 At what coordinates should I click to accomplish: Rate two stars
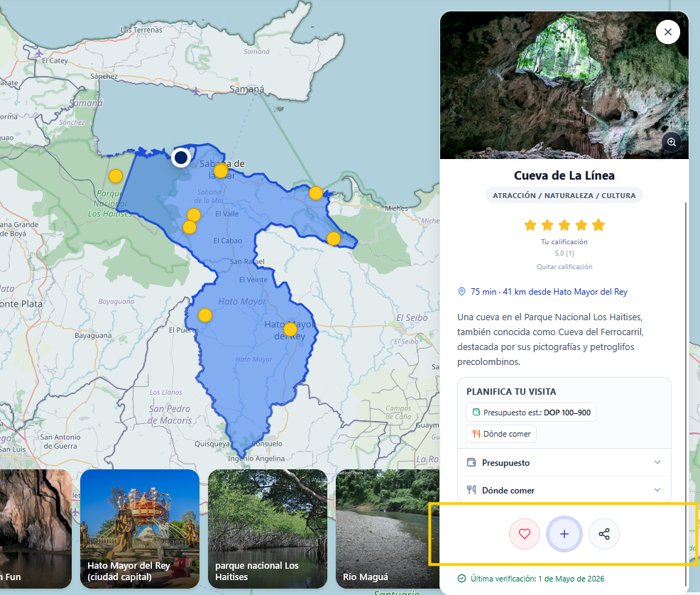[x=547, y=225]
